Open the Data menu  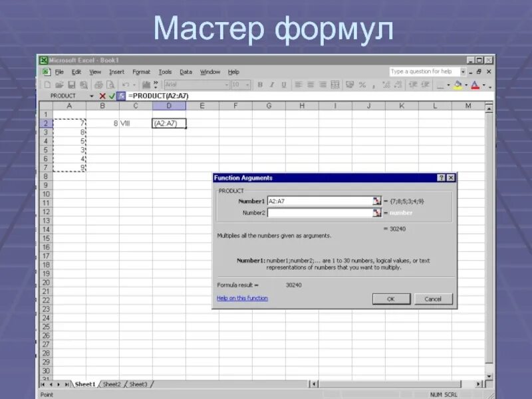pyautogui.click(x=186, y=72)
